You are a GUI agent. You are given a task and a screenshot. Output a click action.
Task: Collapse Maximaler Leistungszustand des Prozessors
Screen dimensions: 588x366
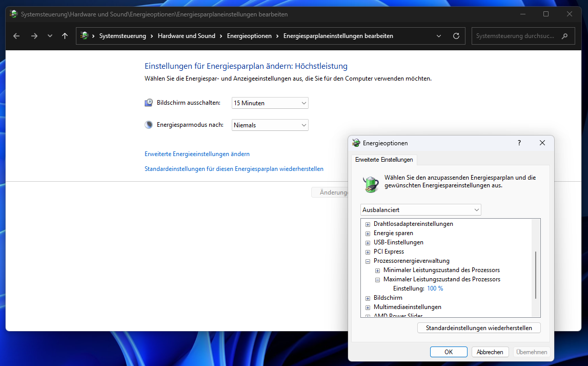pyautogui.click(x=378, y=279)
